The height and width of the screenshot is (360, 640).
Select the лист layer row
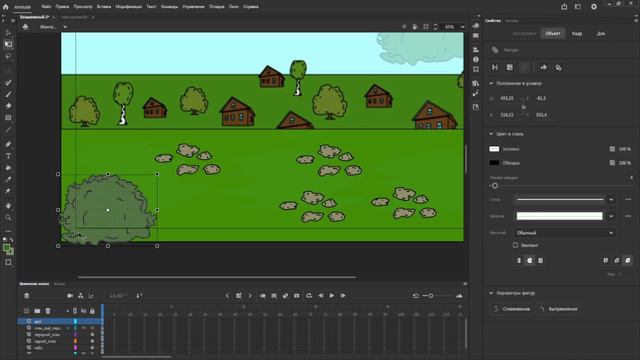click(x=60, y=322)
